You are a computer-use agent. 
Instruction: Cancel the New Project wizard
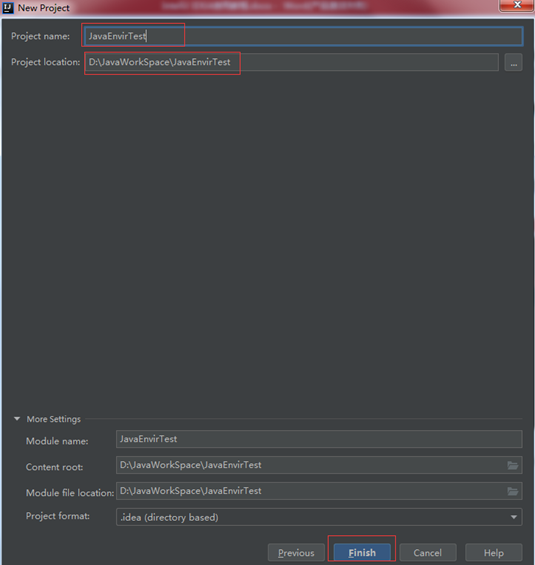coord(428,553)
